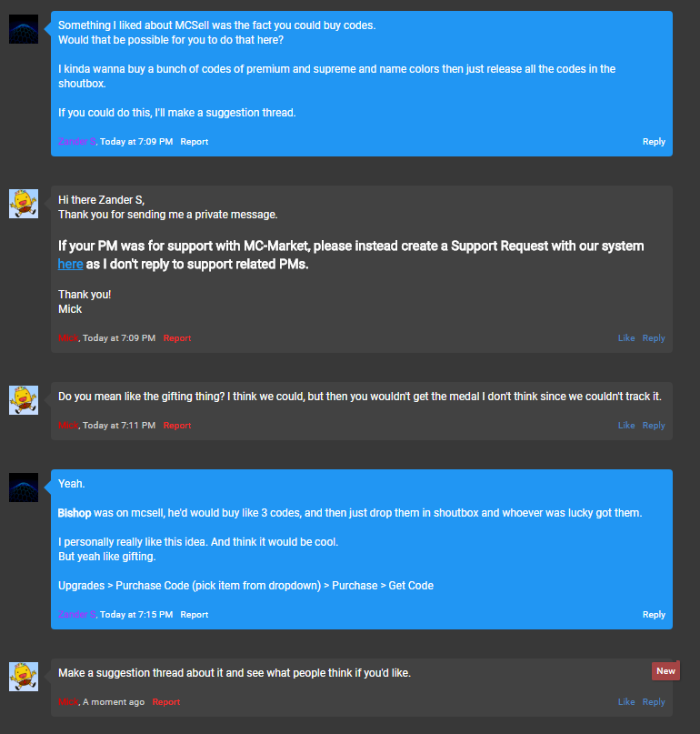This screenshot has width=700, height=734.
Task: Click the "Today at 7:11 PM" timestamp
Action: 119,426
